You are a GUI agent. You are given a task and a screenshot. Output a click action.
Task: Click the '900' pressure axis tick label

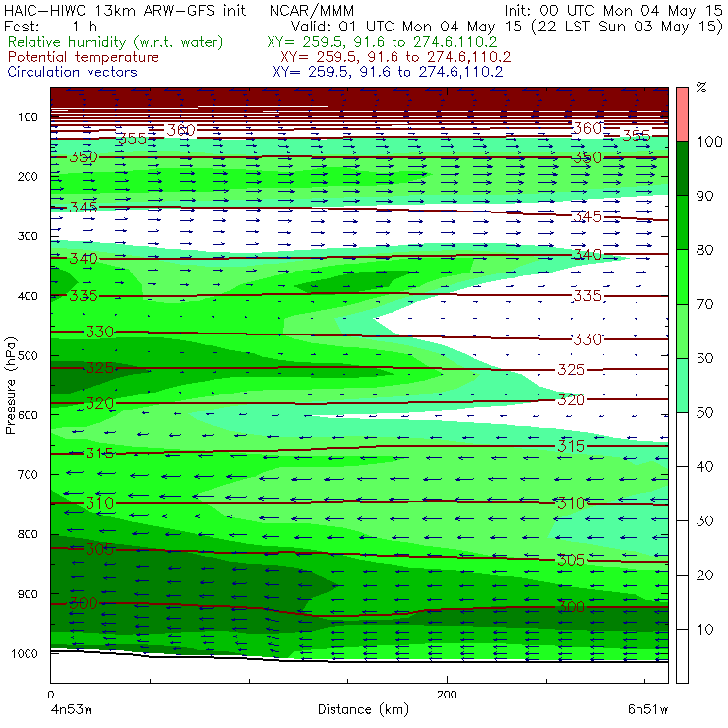28,594
